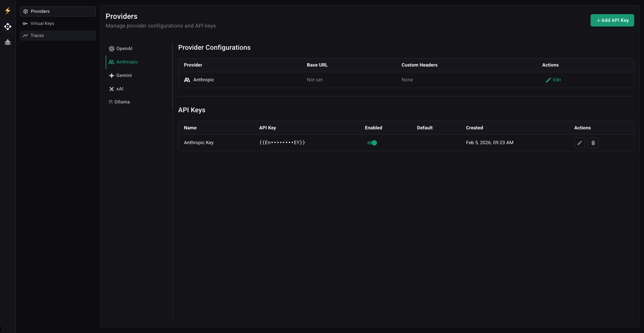Image resolution: width=644 pixels, height=333 pixels.
Task: Click the xAI cross icon
Action: click(111, 89)
